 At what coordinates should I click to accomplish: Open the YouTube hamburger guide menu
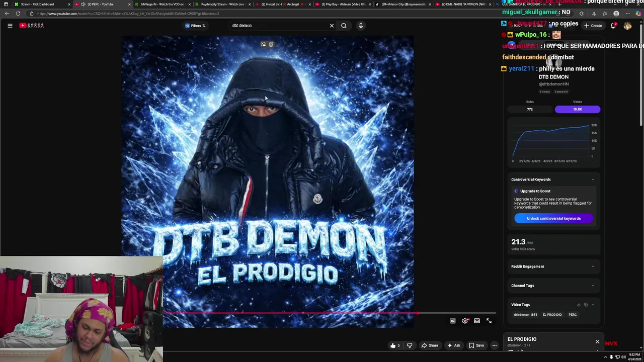pyautogui.click(x=10, y=26)
